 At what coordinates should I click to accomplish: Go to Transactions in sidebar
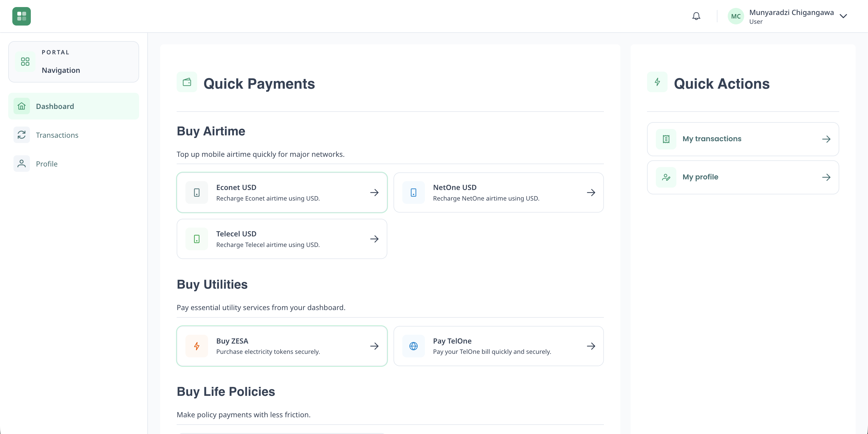[x=73, y=135]
